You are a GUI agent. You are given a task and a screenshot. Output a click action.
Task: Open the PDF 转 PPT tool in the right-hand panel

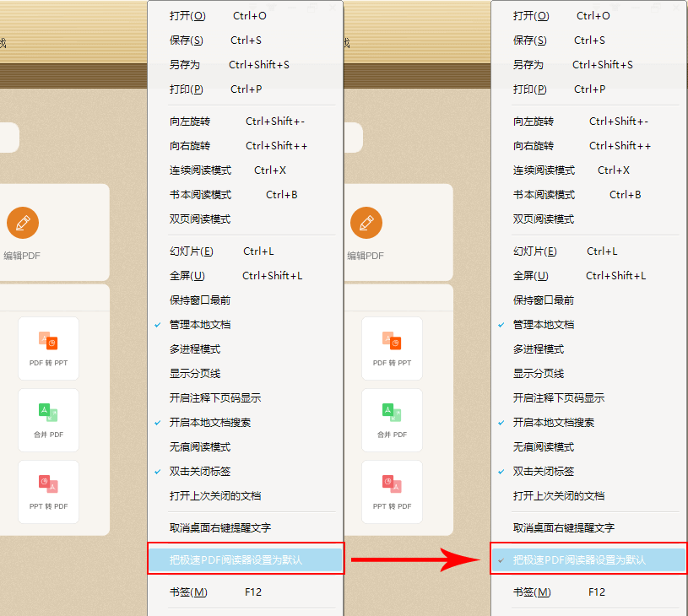(x=392, y=349)
